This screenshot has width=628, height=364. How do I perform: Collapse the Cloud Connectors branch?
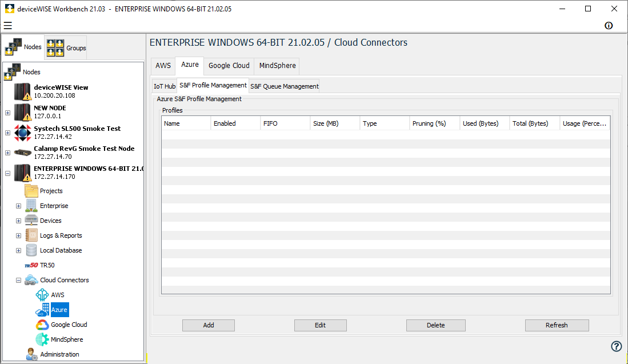tap(18, 281)
